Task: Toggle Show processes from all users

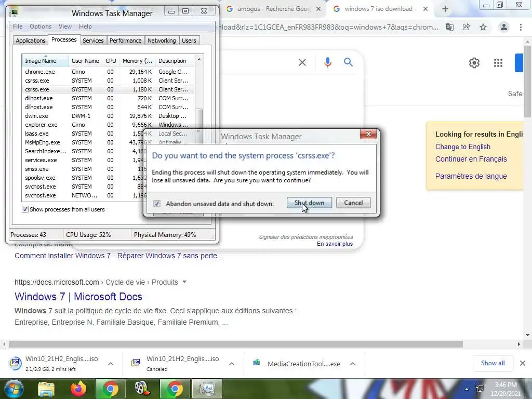Action: point(25,209)
